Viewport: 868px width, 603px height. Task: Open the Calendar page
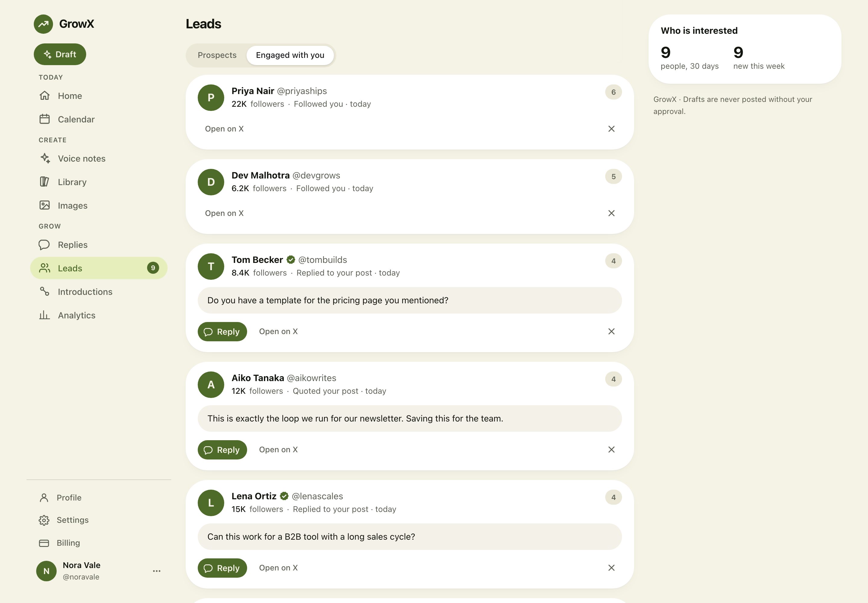(x=99, y=119)
